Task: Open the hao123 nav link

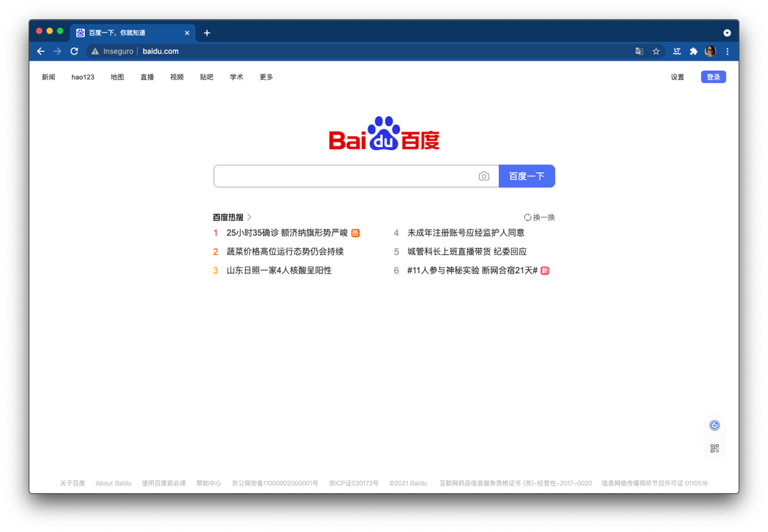Action: 83,77
